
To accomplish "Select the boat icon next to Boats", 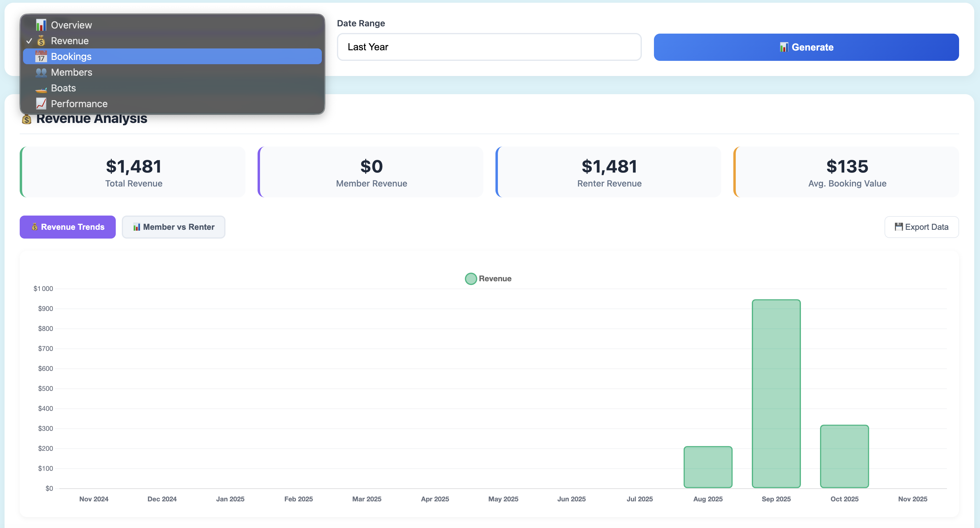I will click(41, 88).
